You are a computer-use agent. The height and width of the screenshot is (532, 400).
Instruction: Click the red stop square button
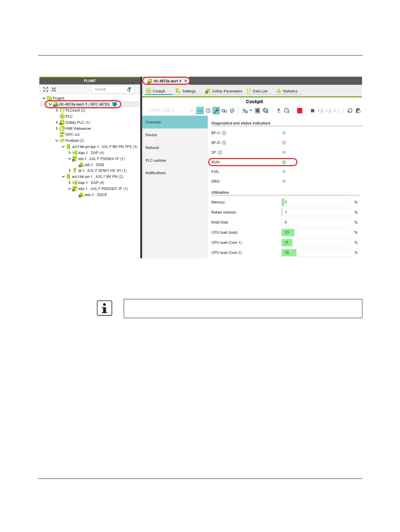pos(299,111)
